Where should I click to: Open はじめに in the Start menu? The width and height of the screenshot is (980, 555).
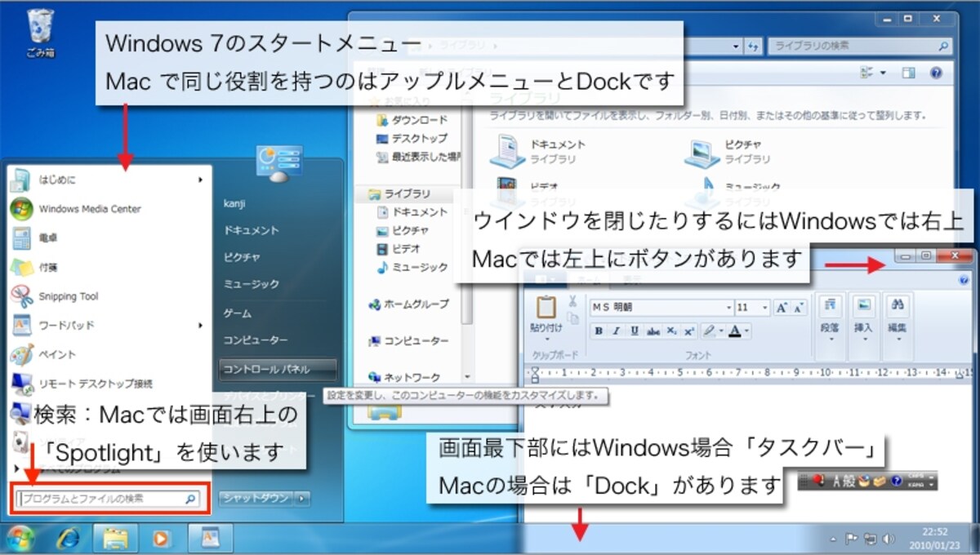tap(109, 180)
